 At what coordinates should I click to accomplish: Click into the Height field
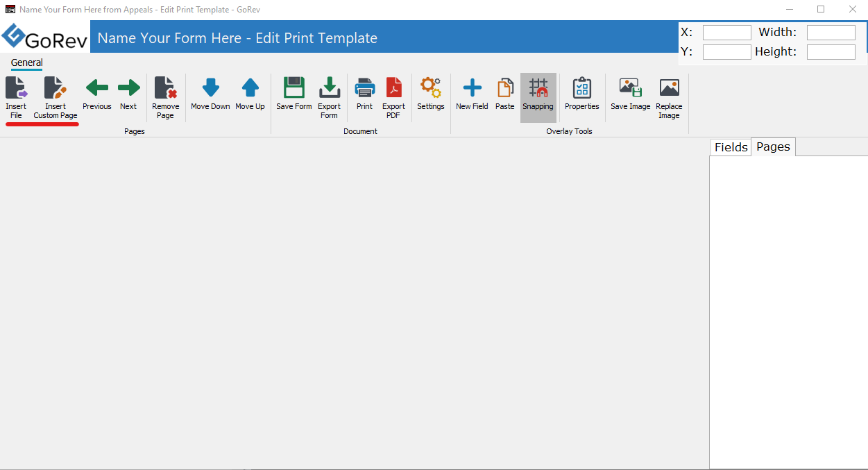(831, 52)
